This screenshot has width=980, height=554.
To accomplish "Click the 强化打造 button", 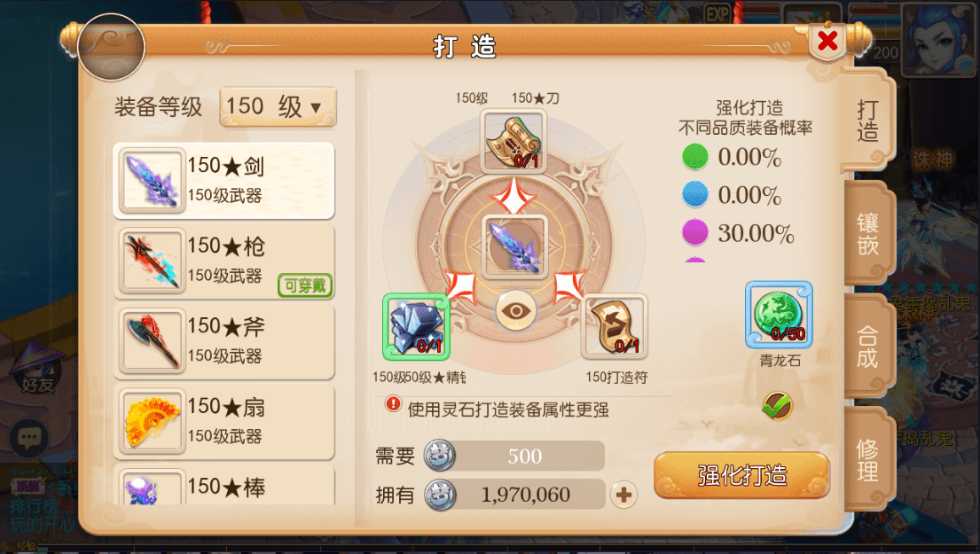I will (742, 475).
